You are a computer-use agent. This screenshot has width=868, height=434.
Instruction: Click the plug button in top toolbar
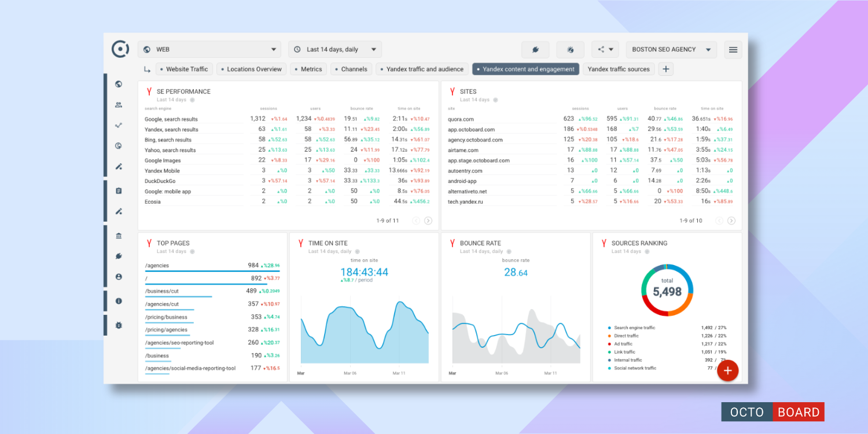click(535, 50)
